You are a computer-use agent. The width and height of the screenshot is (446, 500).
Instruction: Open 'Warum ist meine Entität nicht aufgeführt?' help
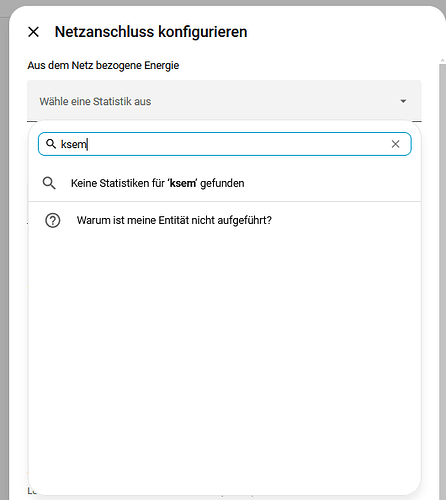(x=225, y=220)
